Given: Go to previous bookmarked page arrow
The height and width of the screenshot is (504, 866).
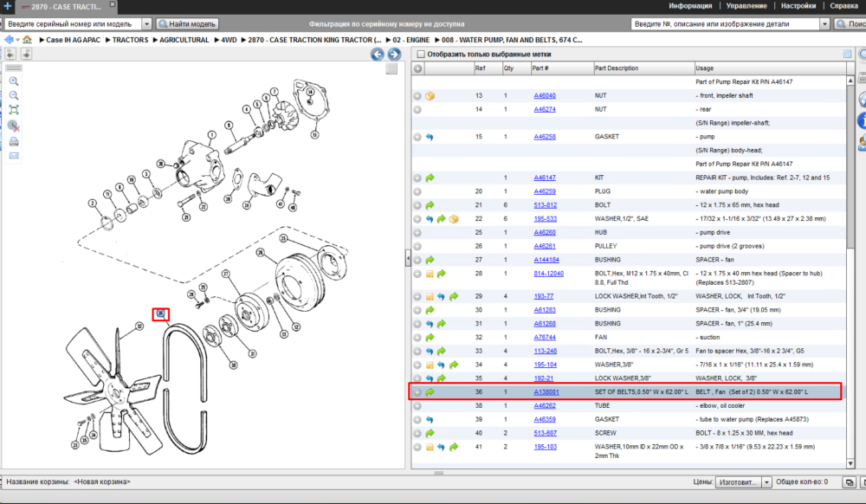Looking at the screenshot, I should coord(10,54).
